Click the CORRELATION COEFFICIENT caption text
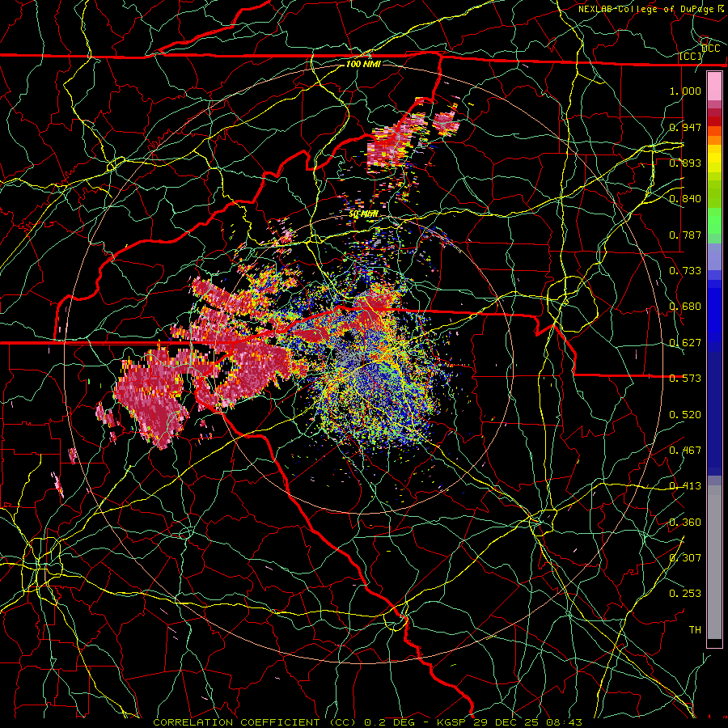728x728 pixels. click(x=236, y=722)
